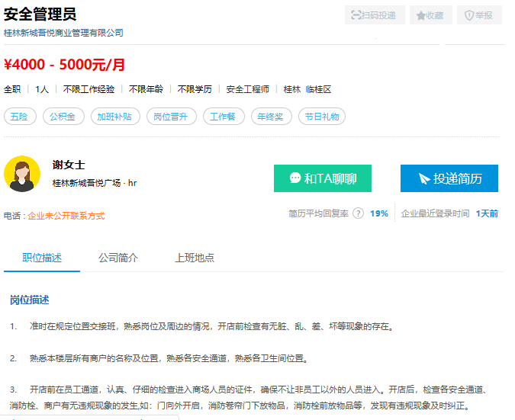Click the 投递简历 button text
This screenshot has height=420, width=515.
click(x=457, y=178)
